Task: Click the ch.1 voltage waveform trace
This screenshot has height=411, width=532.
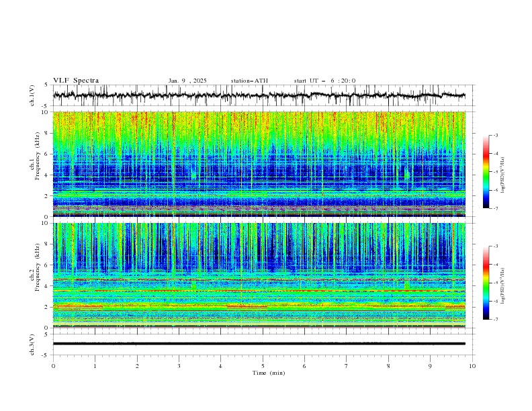Action: (259, 95)
